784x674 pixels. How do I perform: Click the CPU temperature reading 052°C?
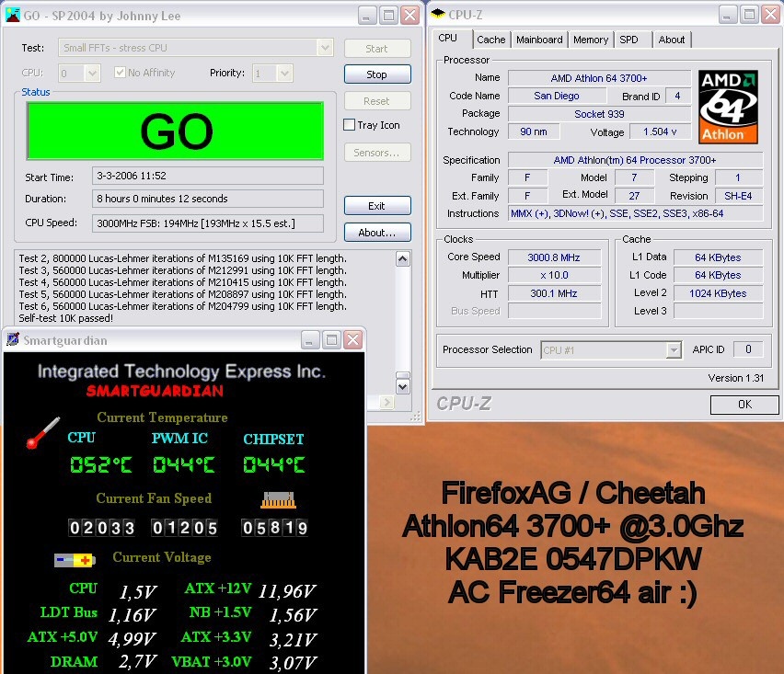tap(101, 464)
